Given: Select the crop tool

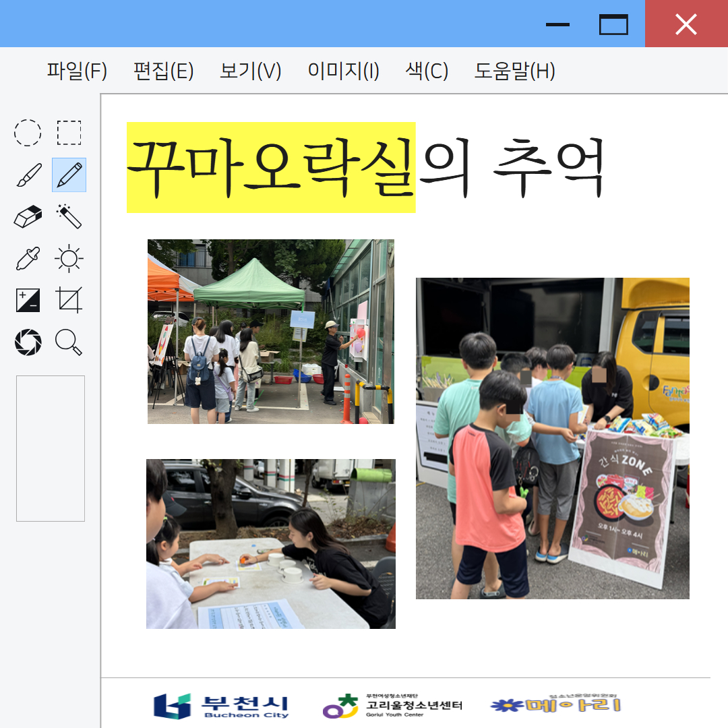Looking at the screenshot, I should coord(69,300).
